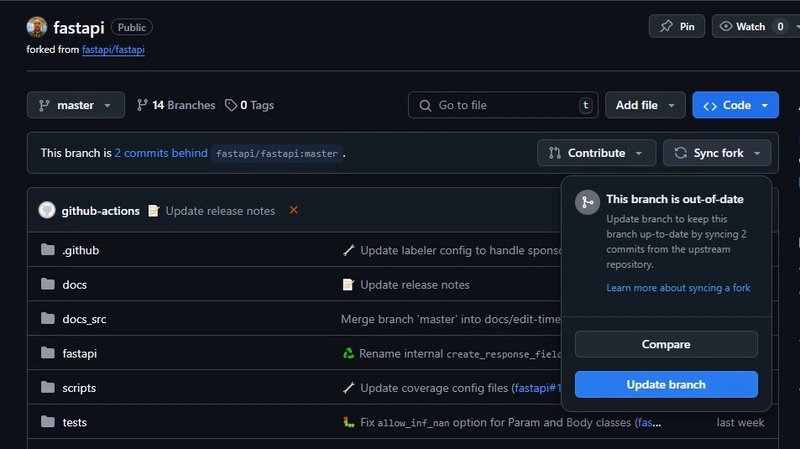The width and height of the screenshot is (800, 449).
Task: Click the folder icon beside docs
Action: [x=47, y=284]
